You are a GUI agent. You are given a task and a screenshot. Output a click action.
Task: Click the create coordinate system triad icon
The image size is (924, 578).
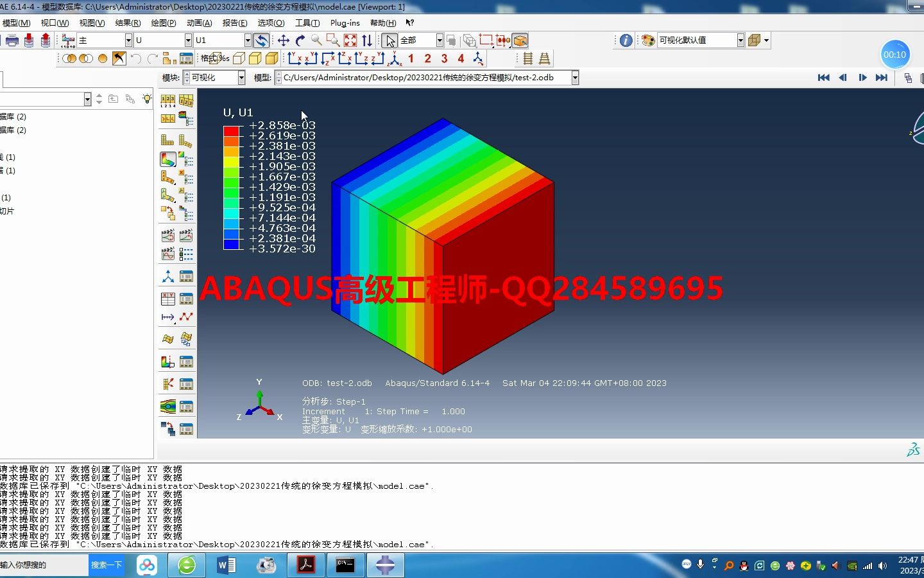coord(167,276)
